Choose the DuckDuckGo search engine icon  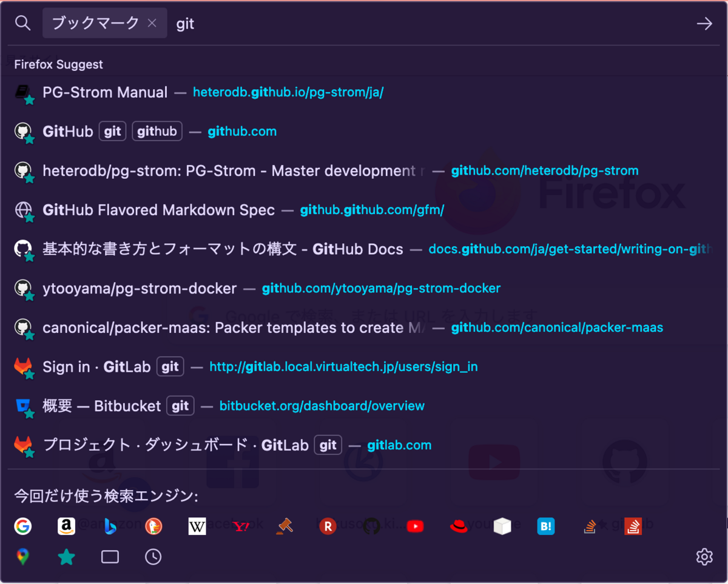pyautogui.click(x=153, y=526)
